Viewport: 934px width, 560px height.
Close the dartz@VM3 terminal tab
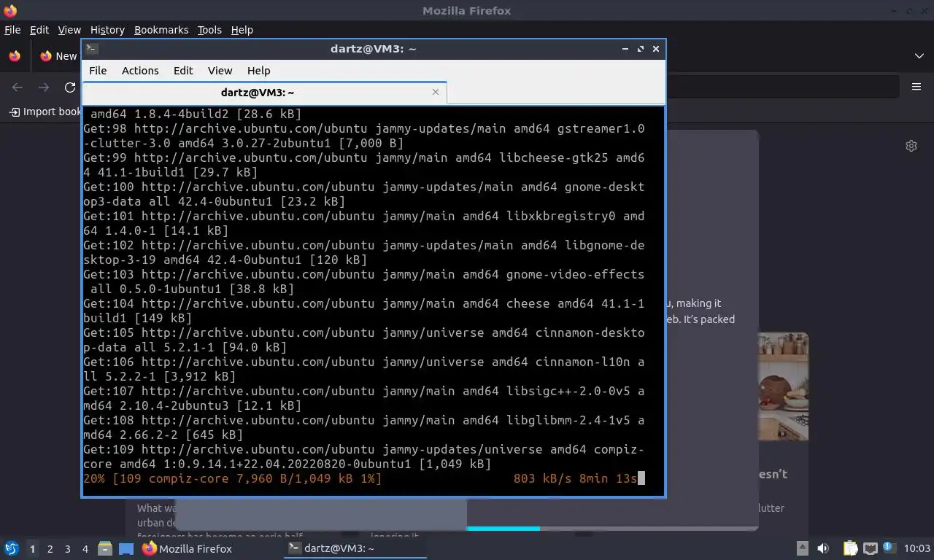[x=436, y=92]
